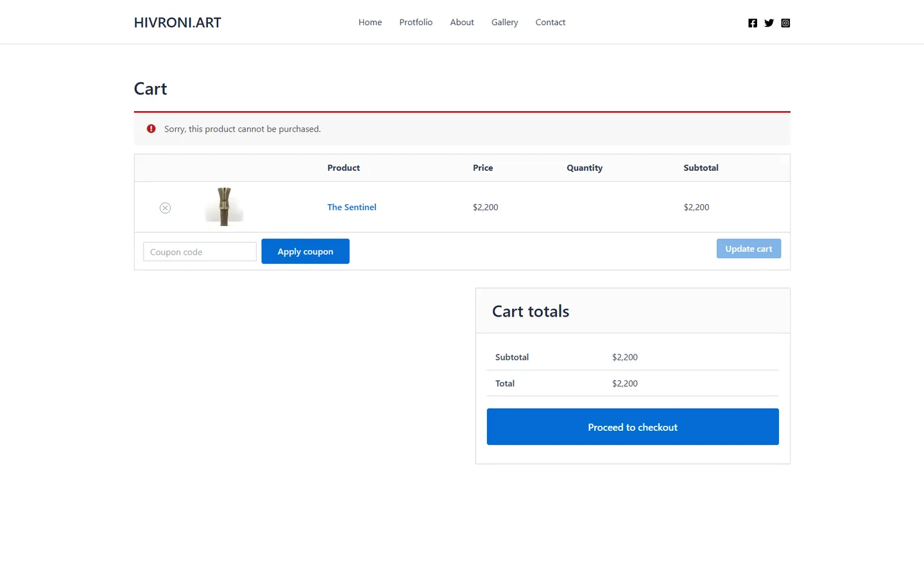
Task: Click the Cart page heading
Action: (x=151, y=89)
